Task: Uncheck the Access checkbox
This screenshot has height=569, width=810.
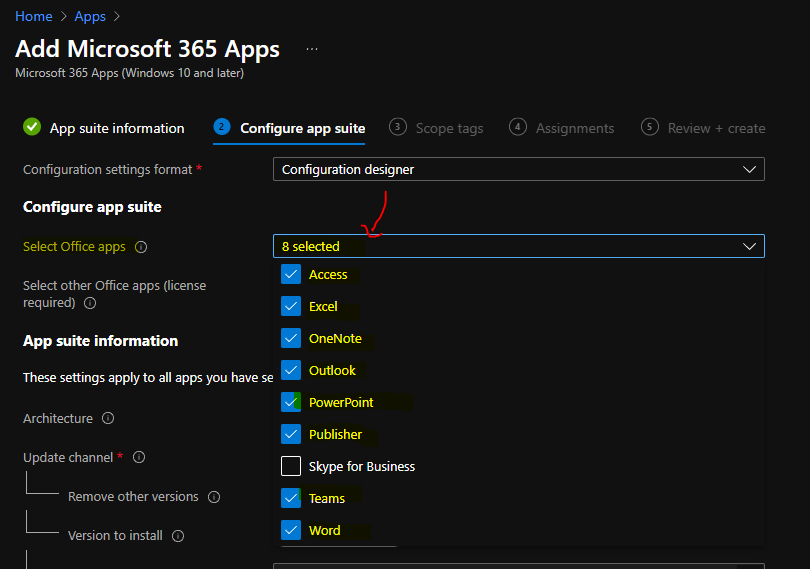Action: point(291,274)
